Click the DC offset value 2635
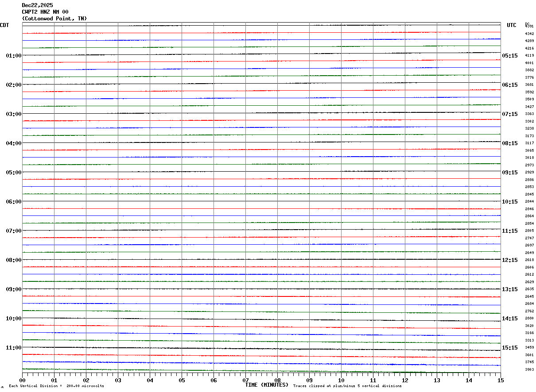Image resolution: width=536 pixels, height=392 pixels. click(x=529, y=289)
